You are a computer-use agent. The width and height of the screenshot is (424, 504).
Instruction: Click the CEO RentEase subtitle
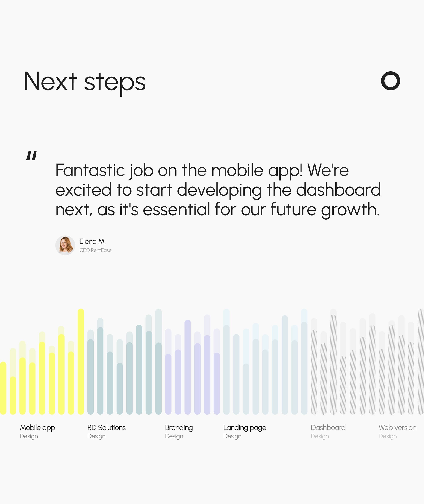(x=95, y=250)
